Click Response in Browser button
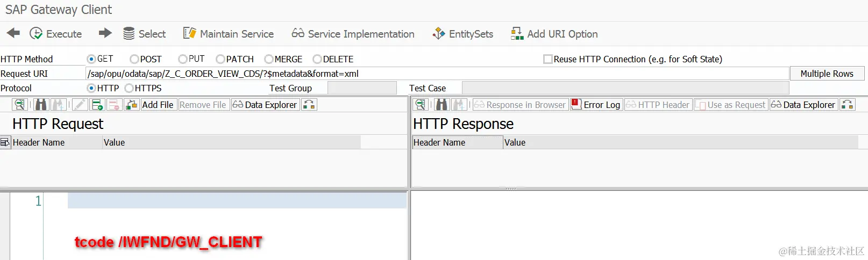 pyautogui.click(x=520, y=105)
